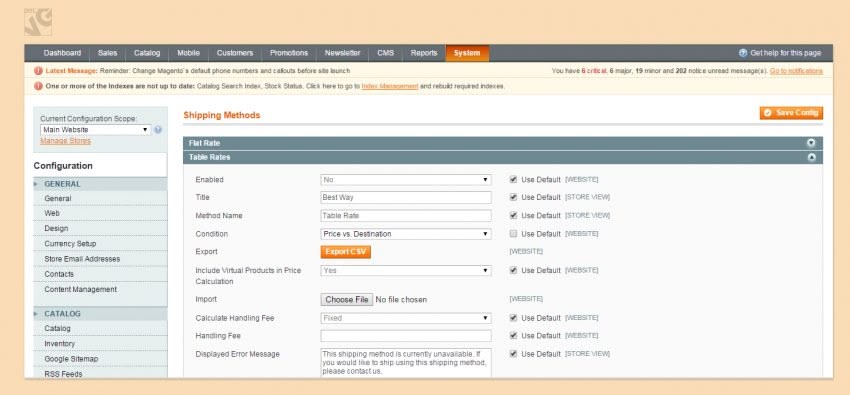Open the Customers menu
This screenshot has height=395, width=850.
(235, 53)
